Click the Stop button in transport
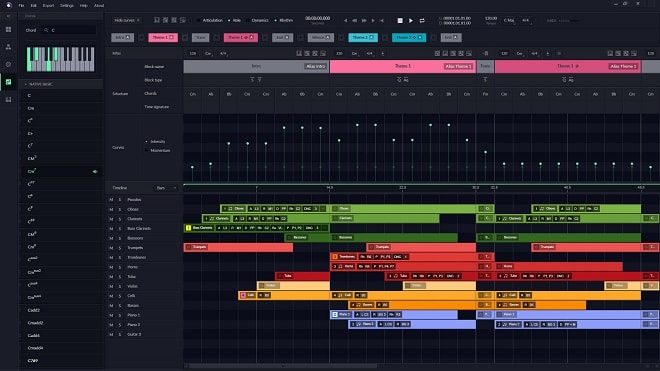 pyautogui.click(x=400, y=20)
